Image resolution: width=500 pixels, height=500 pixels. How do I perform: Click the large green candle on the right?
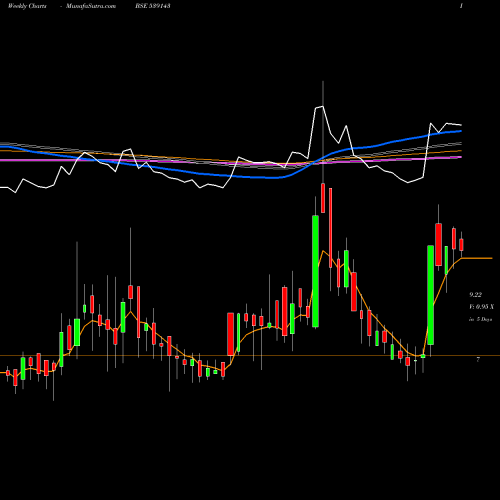coord(431,295)
